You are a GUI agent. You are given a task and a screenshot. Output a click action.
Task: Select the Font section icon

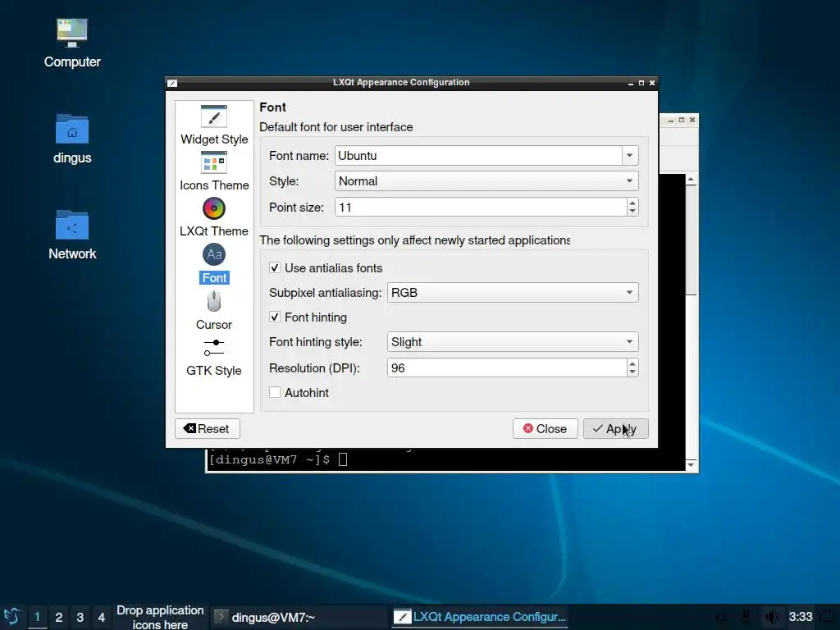pos(214,254)
